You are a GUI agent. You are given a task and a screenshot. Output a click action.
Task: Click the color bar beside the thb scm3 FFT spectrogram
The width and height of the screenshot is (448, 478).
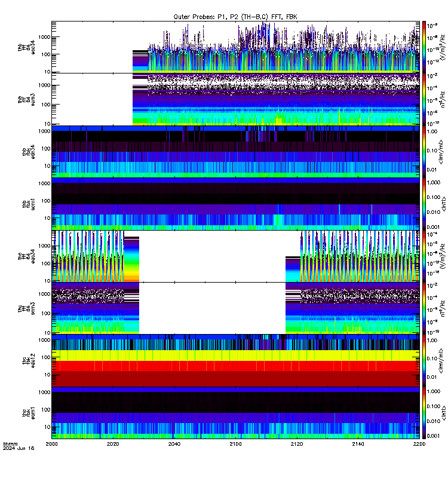pyautogui.click(x=424, y=100)
